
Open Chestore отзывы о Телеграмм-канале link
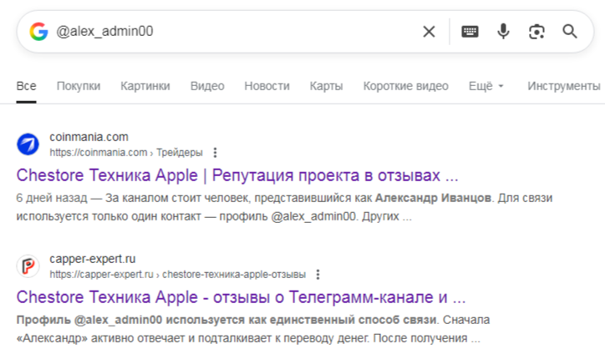point(241,298)
